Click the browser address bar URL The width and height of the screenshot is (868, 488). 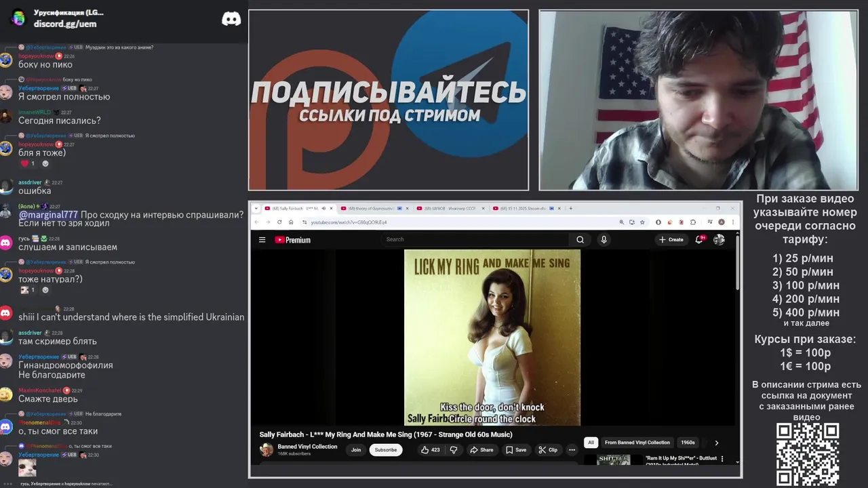[x=349, y=222]
